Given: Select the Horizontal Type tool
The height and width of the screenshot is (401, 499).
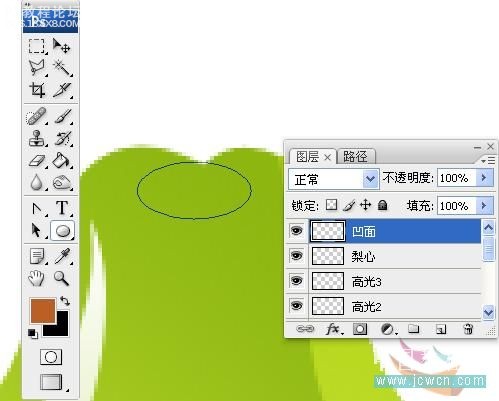Looking at the screenshot, I should (62, 208).
